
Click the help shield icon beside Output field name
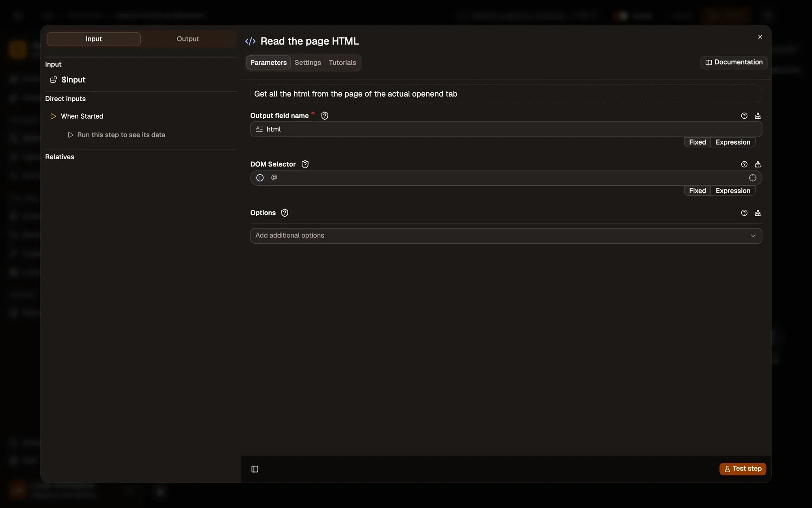click(x=324, y=116)
